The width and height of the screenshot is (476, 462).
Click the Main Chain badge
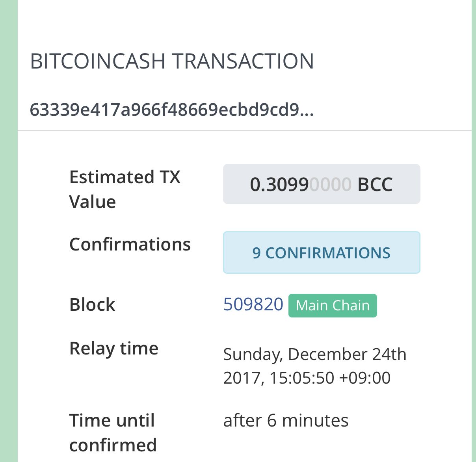[x=333, y=306]
